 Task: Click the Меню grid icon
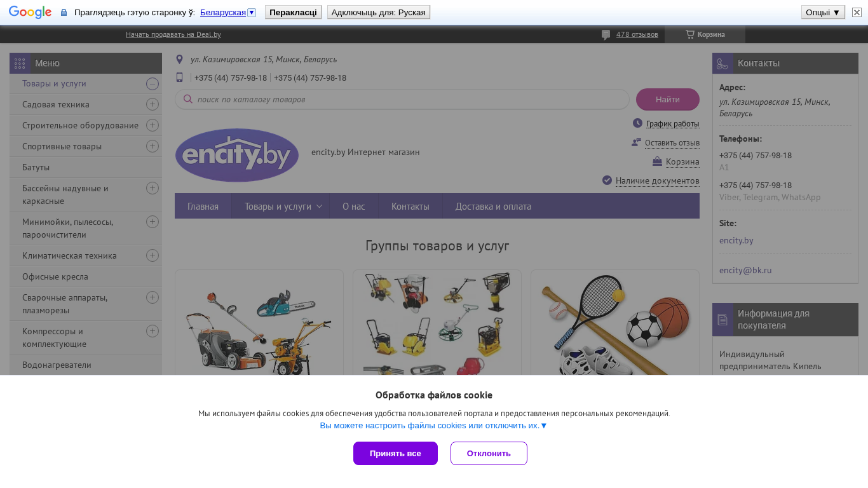20,63
